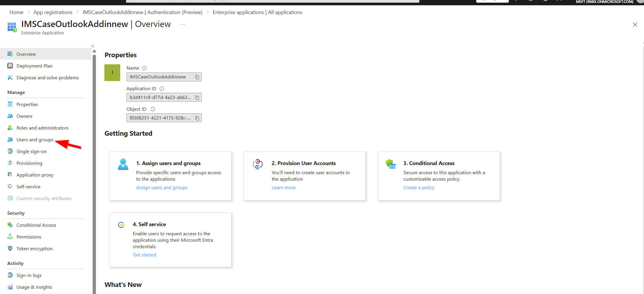This screenshot has height=294, width=644.
Task: Click the sidebar scrollbar up arrow
Action: (x=94, y=51)
